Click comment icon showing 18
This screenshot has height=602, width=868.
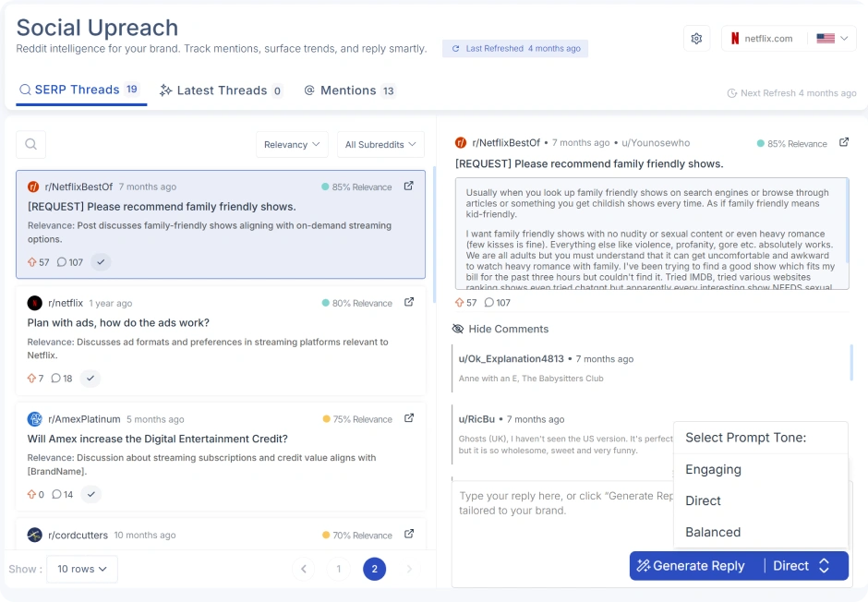click(x=56, y=379)
